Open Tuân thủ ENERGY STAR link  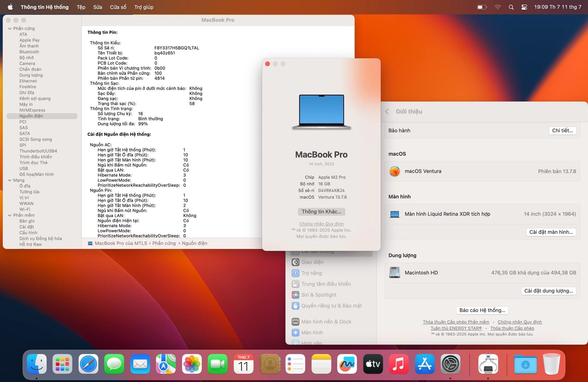tap(456, 328)
